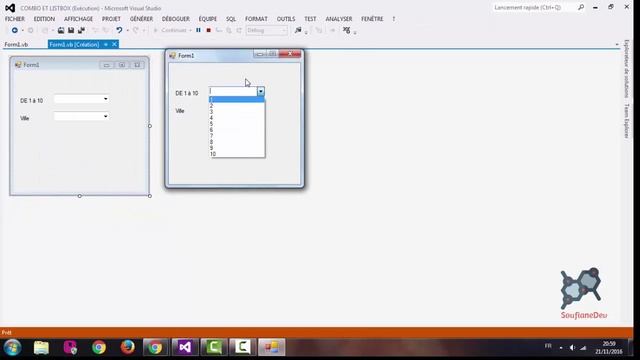Open the GÉNÉRER menu
The image size is (640, 360).
(141, 19)
